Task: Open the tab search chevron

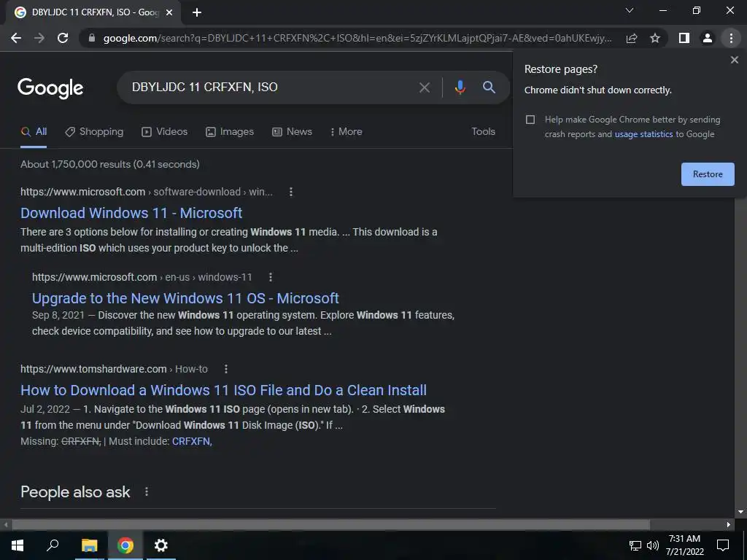Action: tap(630, 10)
